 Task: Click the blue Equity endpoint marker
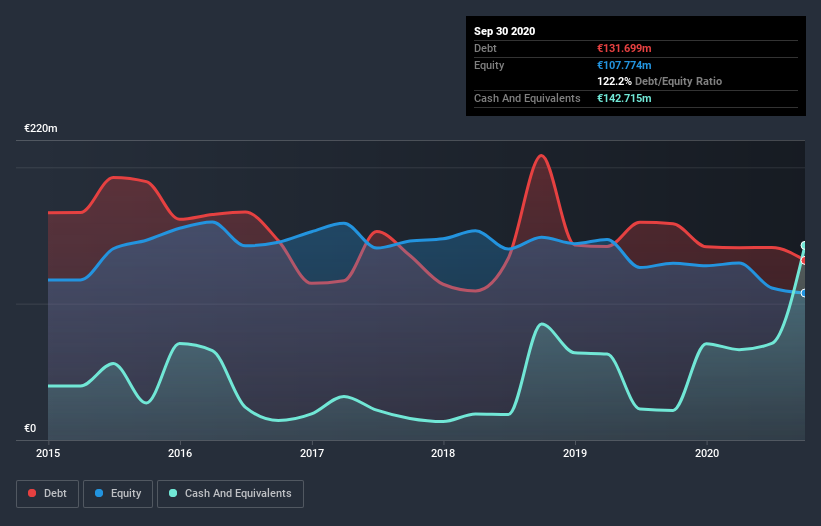(804, 293)
